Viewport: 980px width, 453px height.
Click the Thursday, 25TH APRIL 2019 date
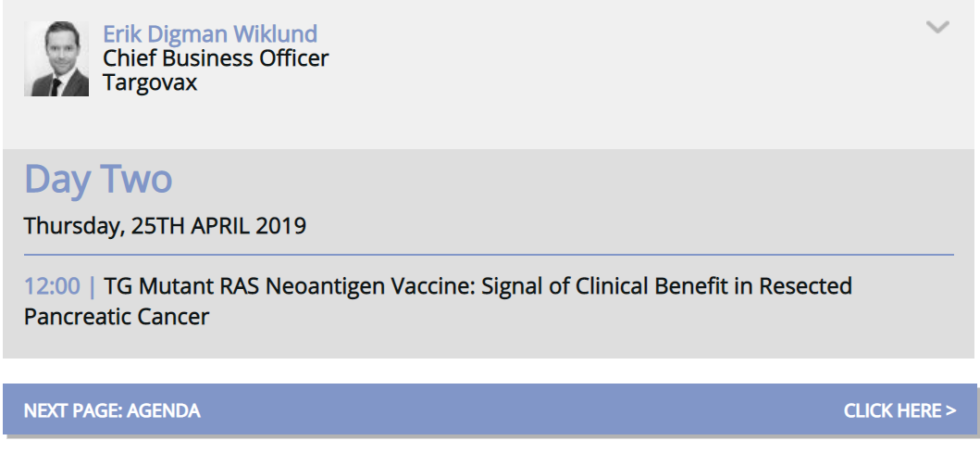[x=165, y=225]
